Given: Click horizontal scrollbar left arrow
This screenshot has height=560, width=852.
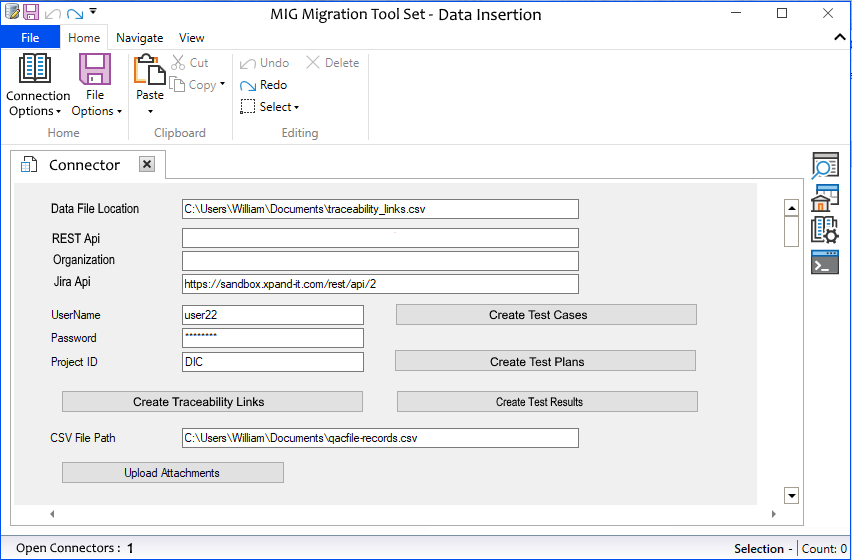Looking at the screenshot, I should [52, 514].
